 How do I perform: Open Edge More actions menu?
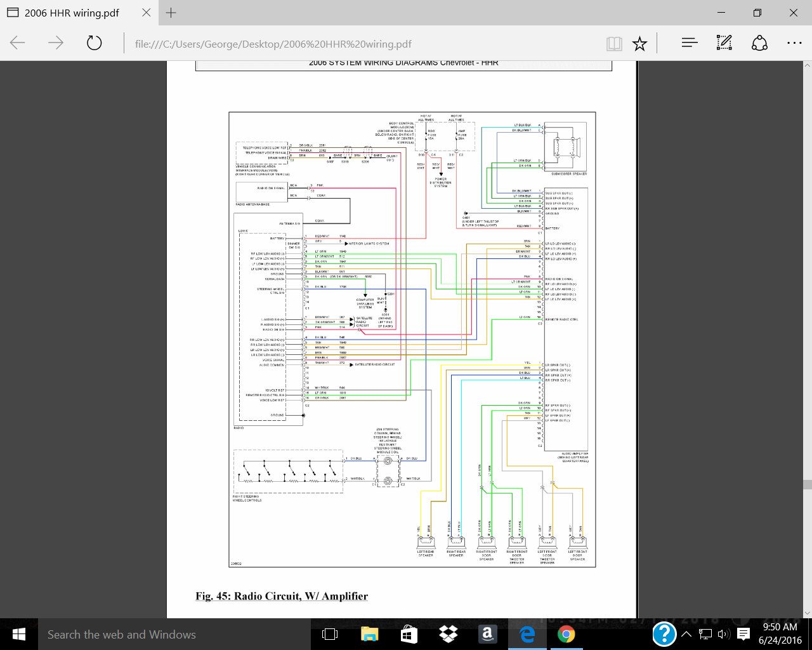click(x=794, y=43)
